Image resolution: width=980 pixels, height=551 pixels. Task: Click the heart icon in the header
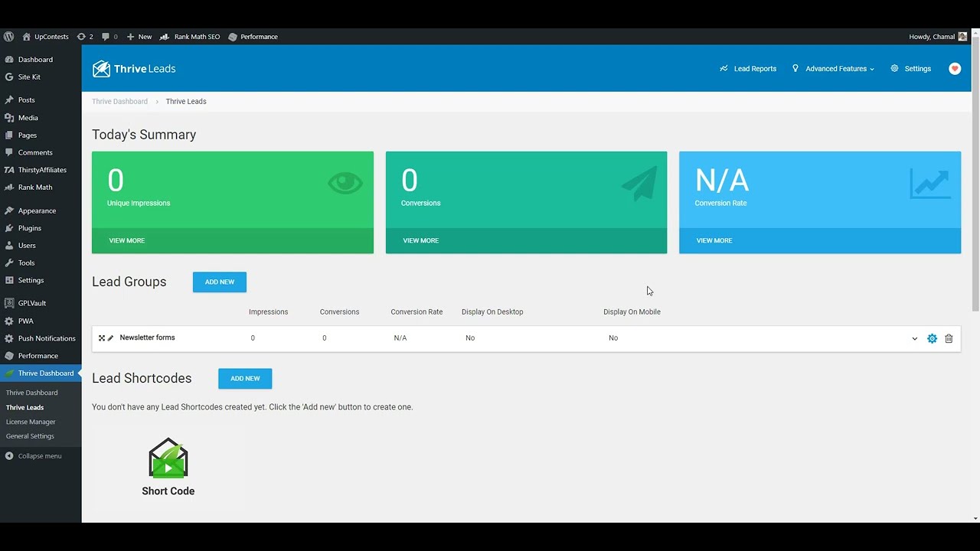954,68
